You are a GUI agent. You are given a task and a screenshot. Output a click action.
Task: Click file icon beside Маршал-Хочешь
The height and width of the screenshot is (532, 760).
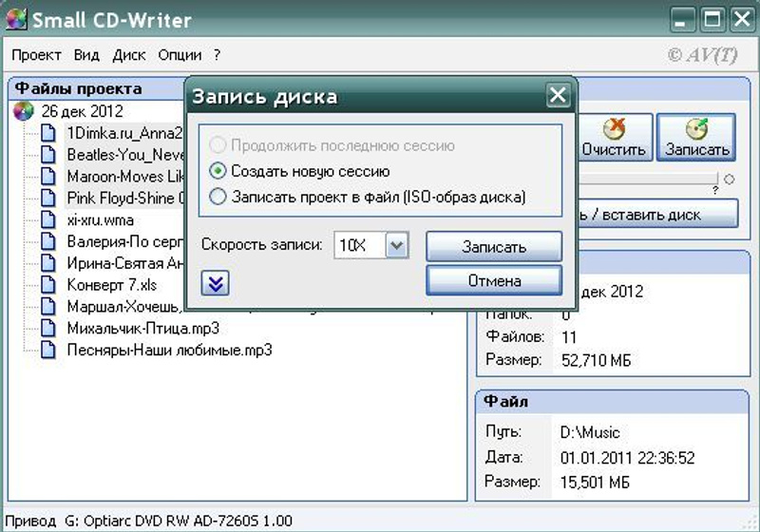[48, 306]
